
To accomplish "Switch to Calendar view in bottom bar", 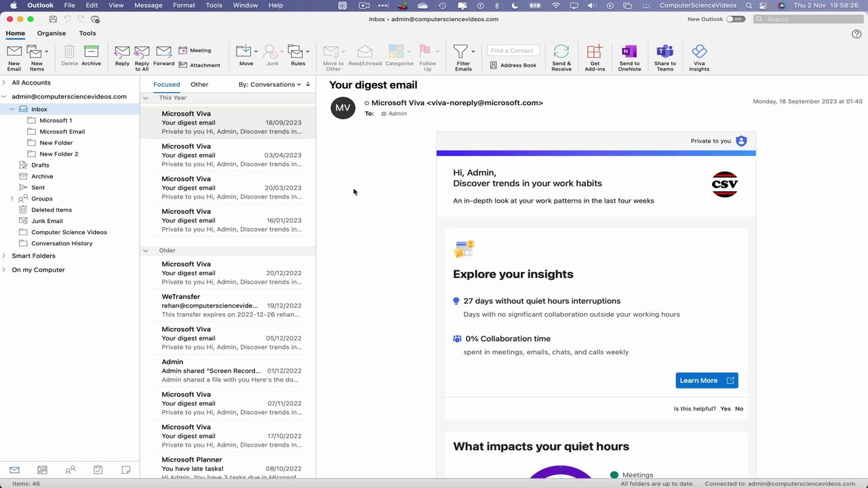I will (x=42, y=470).
